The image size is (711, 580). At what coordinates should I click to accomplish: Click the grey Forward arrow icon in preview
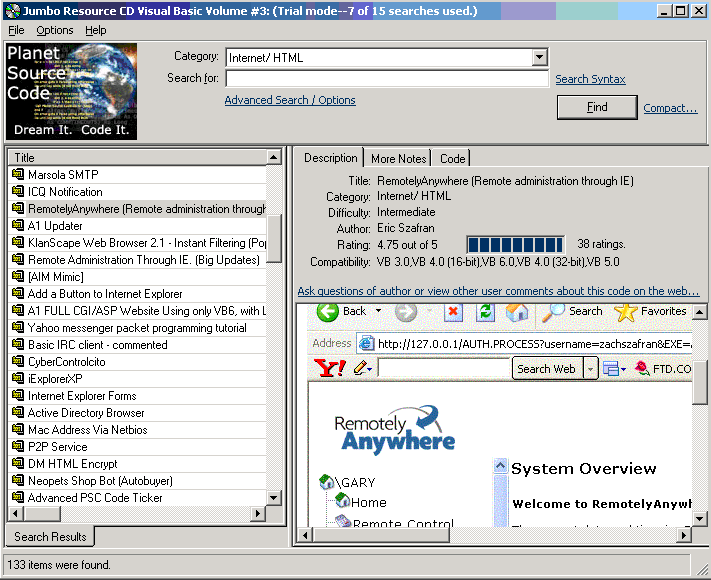pos(405,312)
